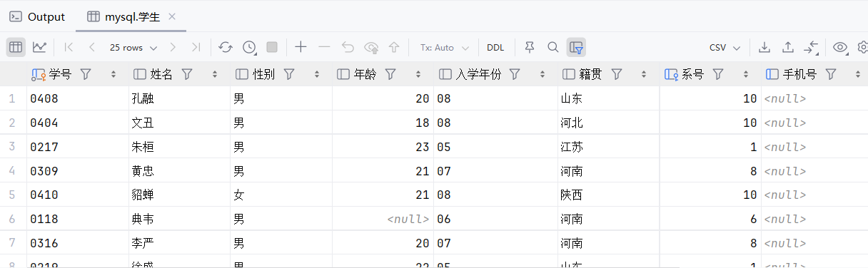The width and height of the screenshot is (868, 268).
Task: Select cell 0408 in 学号 column
Action: [x=78, y=98]
